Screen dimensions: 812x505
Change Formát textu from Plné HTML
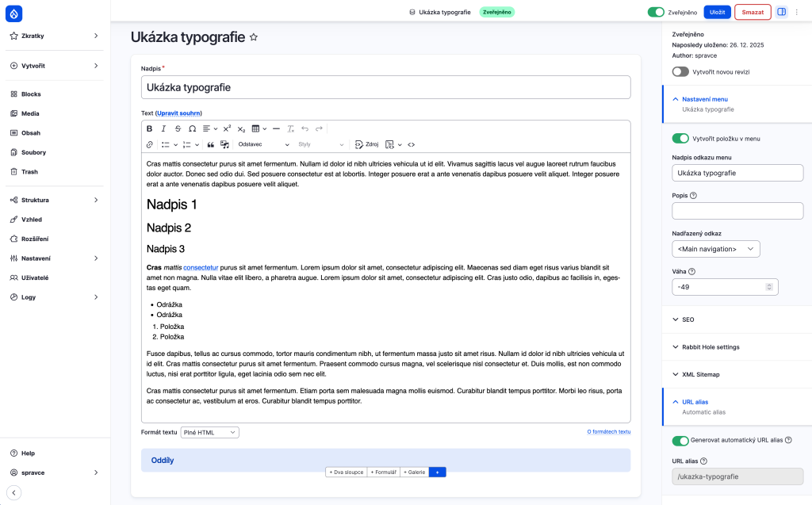tap(209, 432)
